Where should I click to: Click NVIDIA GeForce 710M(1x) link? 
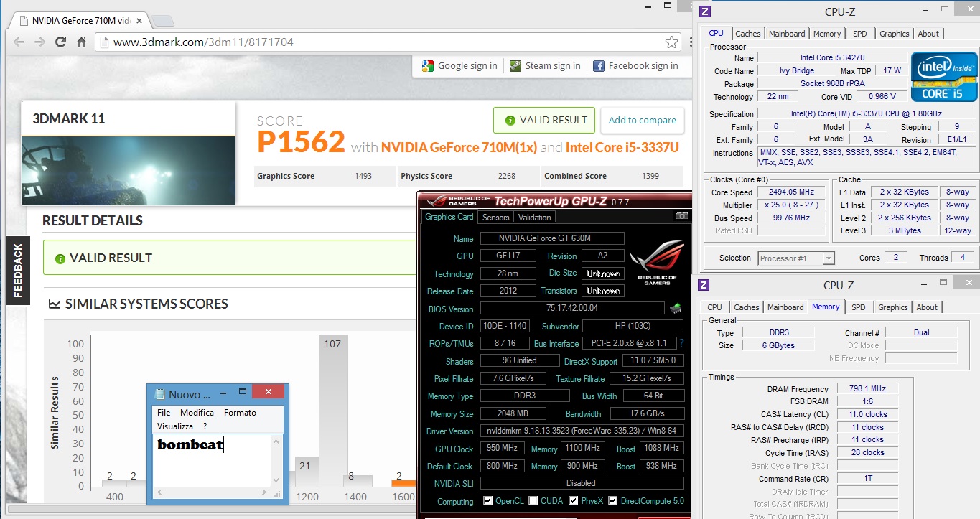[x=459, y=147]
